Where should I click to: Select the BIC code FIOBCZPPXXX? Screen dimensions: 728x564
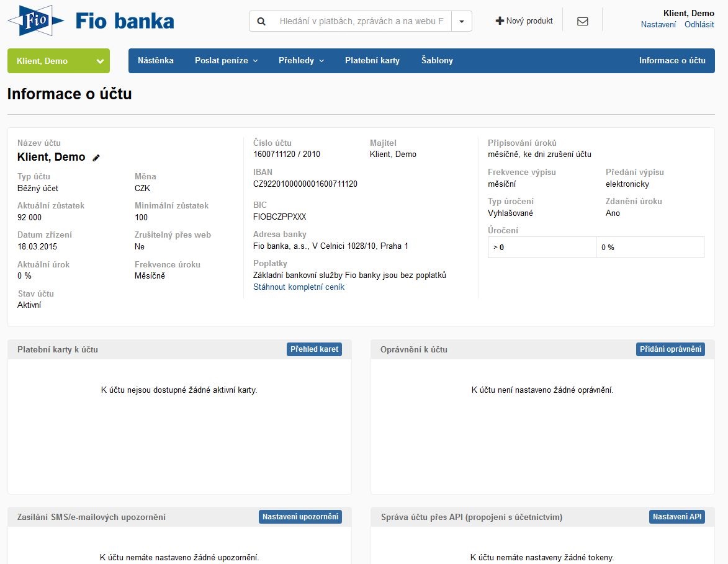(x=279, y=217)
